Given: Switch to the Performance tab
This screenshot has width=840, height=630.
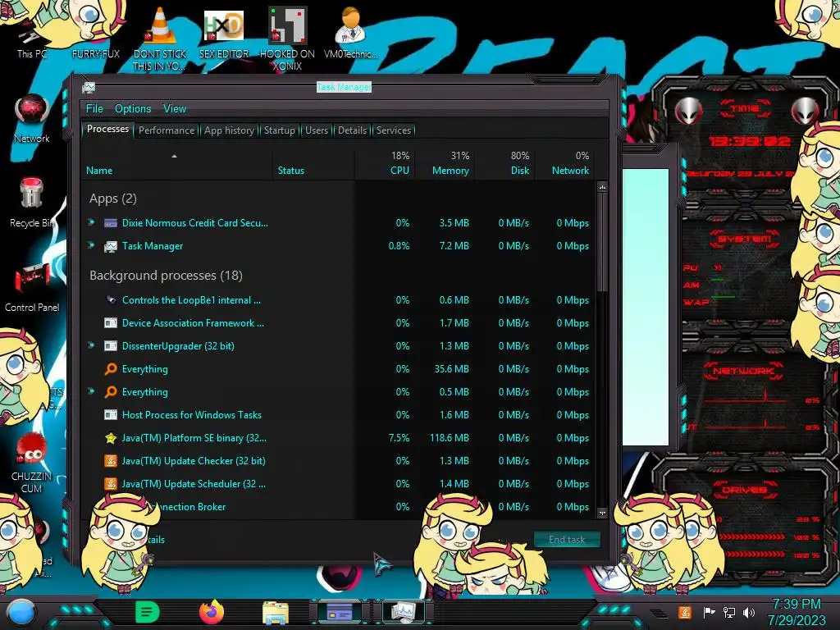Looking at the screenshot, I should tap(167, 130).
